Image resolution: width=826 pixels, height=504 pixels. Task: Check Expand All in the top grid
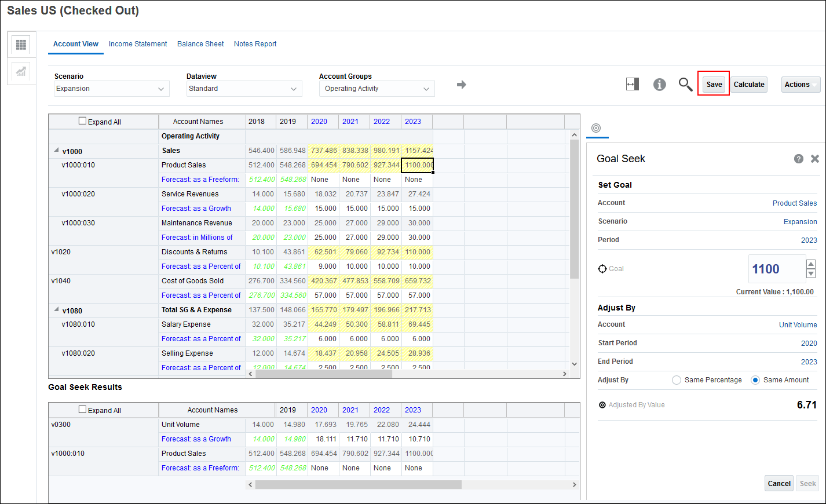tap(82, 121)
